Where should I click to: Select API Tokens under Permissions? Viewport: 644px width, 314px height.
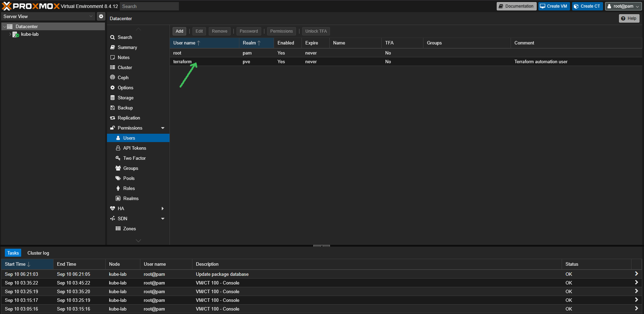pyautogui.click(x=134, y=148)
